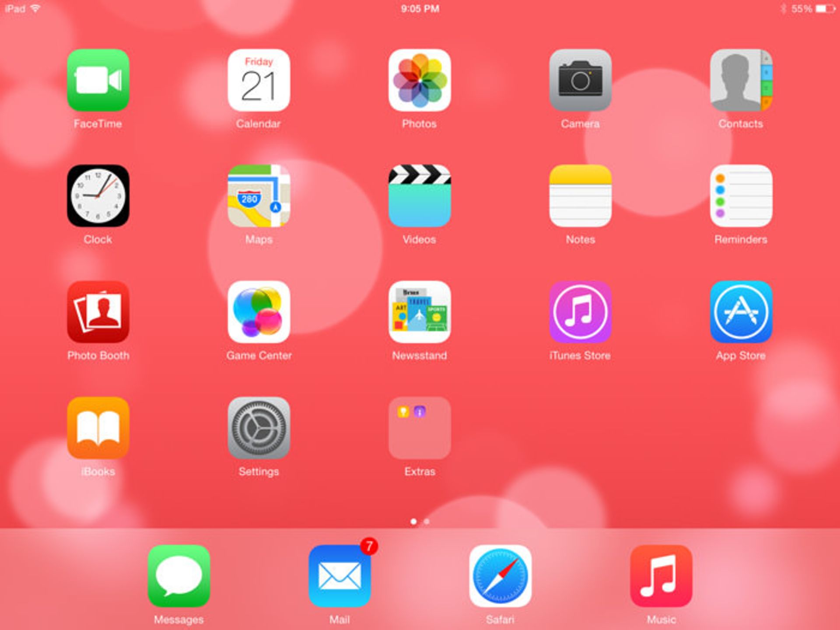
Task: Launch the Calendar app showing Friday 21
Action: [x=259, y=80]
